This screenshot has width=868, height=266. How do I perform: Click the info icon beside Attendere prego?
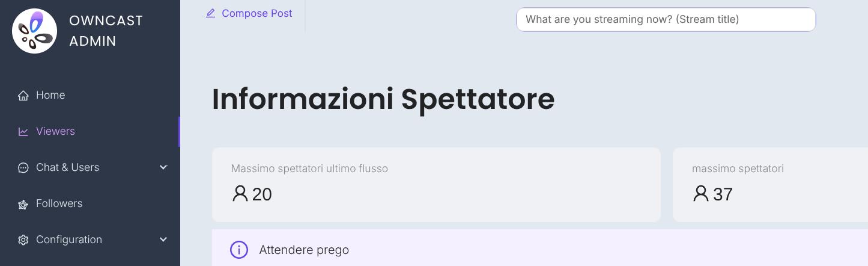tap(239, 250)
